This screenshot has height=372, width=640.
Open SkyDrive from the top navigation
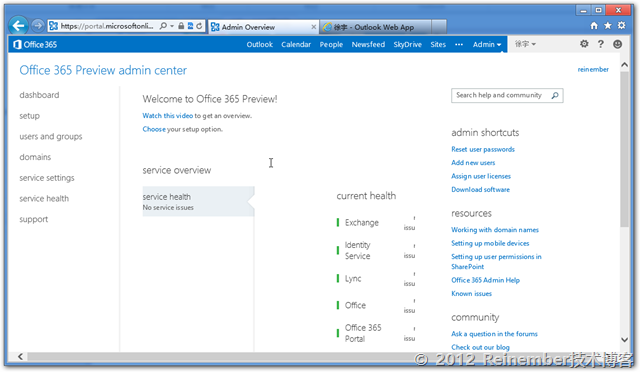click(407, 45)
